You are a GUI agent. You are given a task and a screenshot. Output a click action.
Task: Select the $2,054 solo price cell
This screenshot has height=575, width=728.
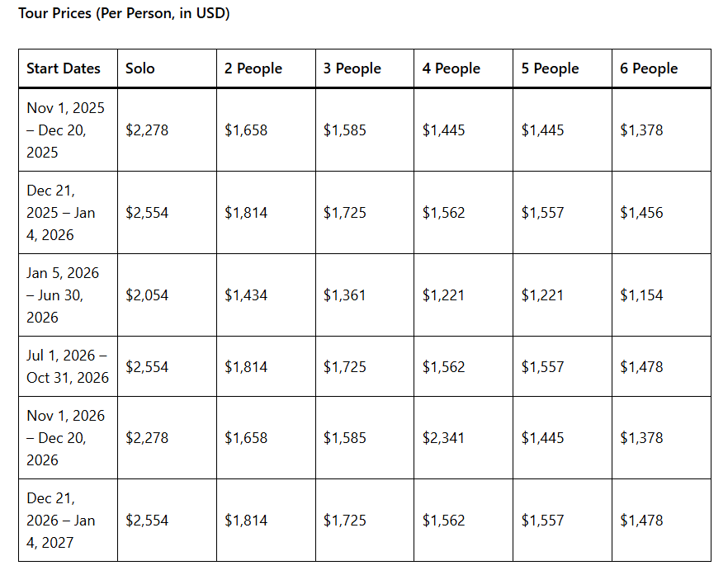[147, 295]
